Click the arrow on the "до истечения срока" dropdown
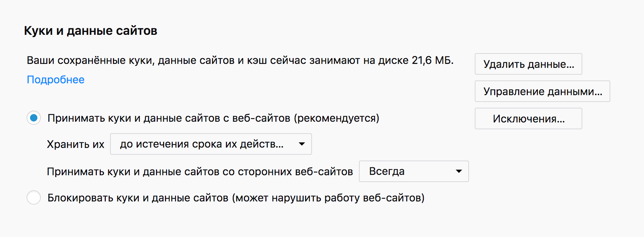Viewport: 644px width, 237px height. [x=302, y=144]
